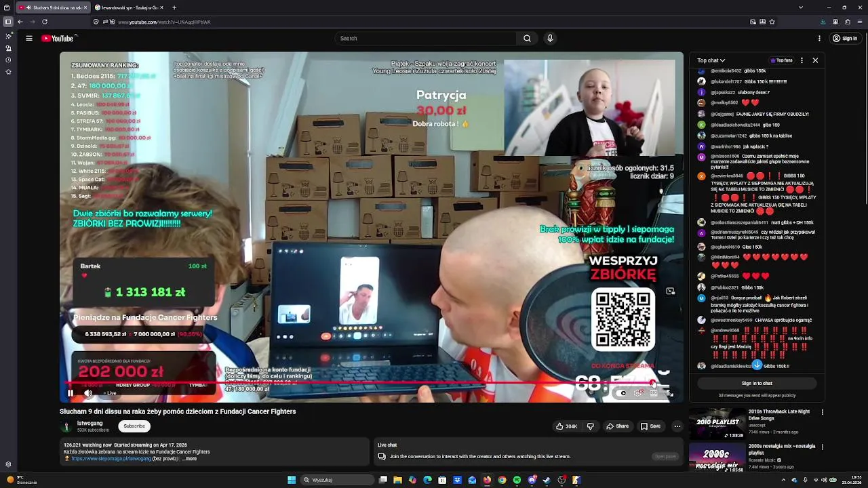Go back in browser history
This screenshot has width=868, height=488.
[x=20, y=22]
